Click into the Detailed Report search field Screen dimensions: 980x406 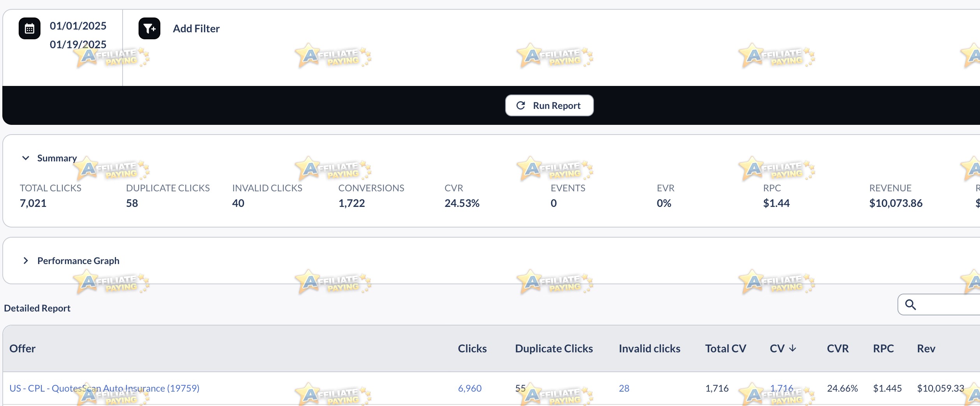(x=939, y=304)
